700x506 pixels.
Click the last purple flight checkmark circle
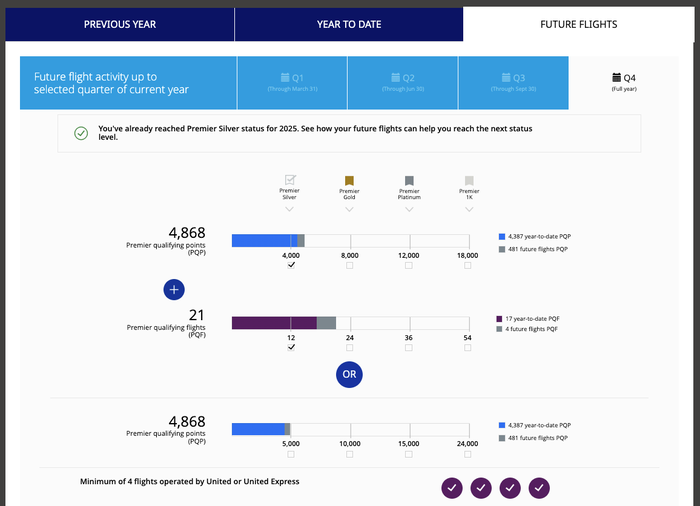pos(539,488)
